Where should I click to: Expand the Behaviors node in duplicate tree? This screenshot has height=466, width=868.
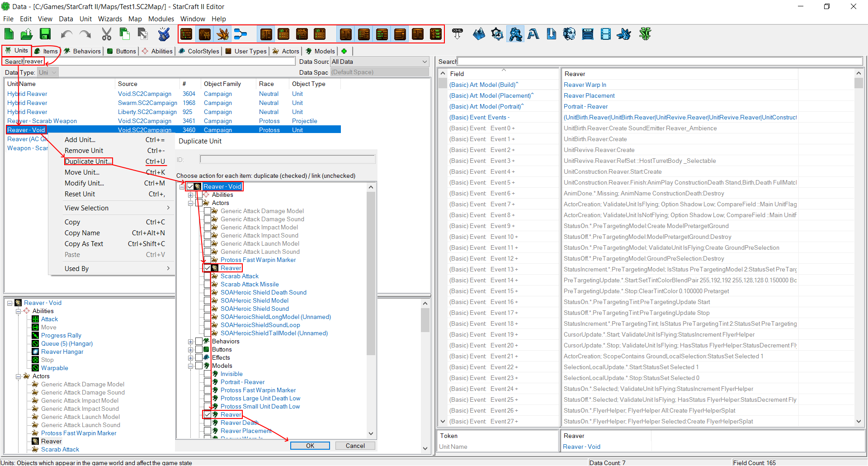click(x=191, y=342)
